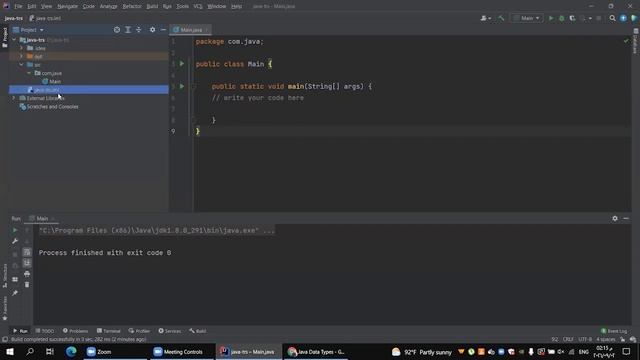Print the Run console output
This screenshot has height=360, width=640.
coord(27,274)
